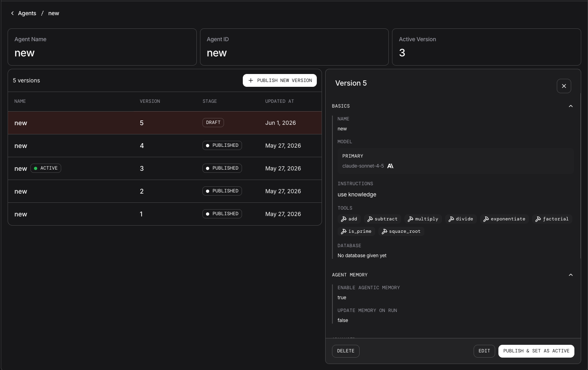Click 'No database given yet' text
Screen dimensions: 588x370
[x=362, y=256]
